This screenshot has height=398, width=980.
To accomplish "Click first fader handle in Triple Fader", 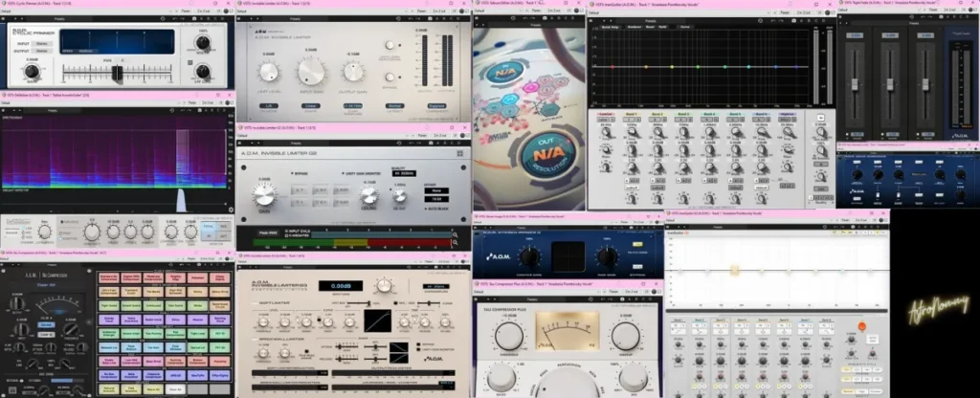I will pos(855,84).
